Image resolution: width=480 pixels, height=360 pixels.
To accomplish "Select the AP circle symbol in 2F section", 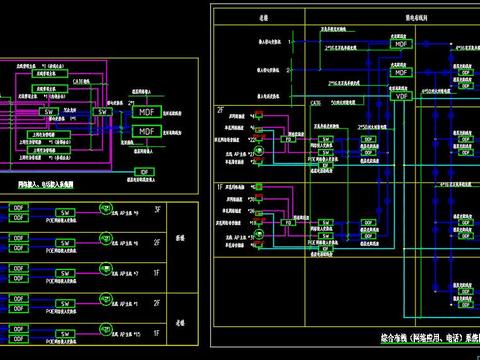I will click(x=259, y=151).
